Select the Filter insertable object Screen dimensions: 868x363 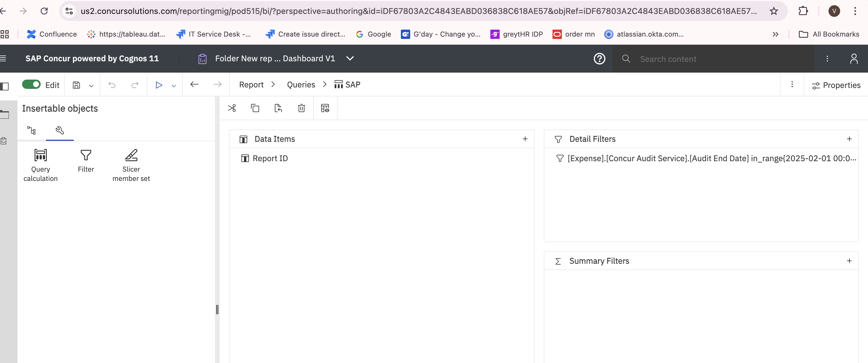(x=86, y=161)
